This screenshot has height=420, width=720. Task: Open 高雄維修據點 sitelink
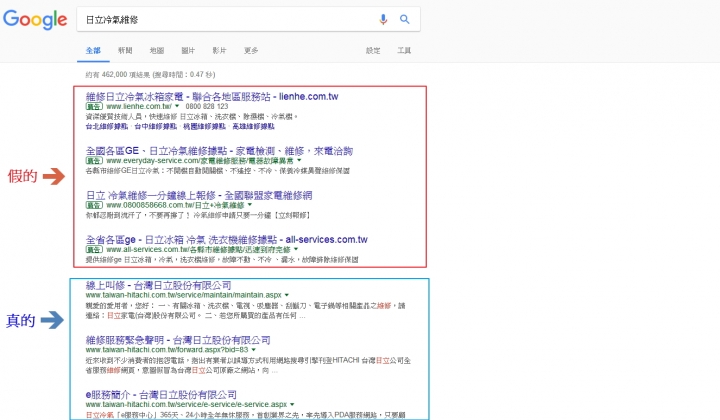point(253,126)
